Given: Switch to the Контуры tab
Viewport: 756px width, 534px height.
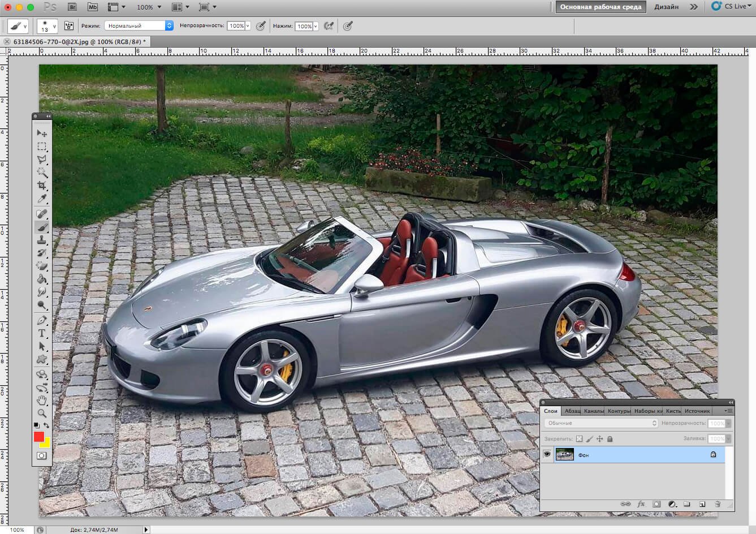Looking at the screenshot, I should [619, 411].
